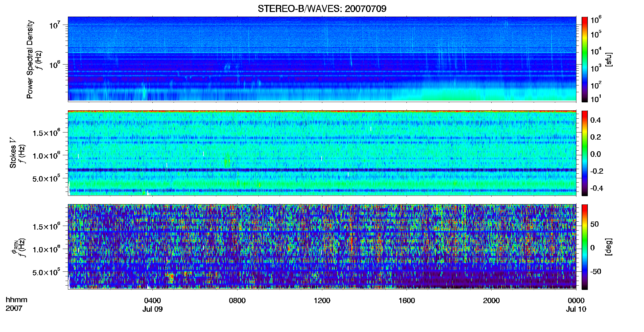
Task: Click the 0000 time tick label
Action: (576, 300)
